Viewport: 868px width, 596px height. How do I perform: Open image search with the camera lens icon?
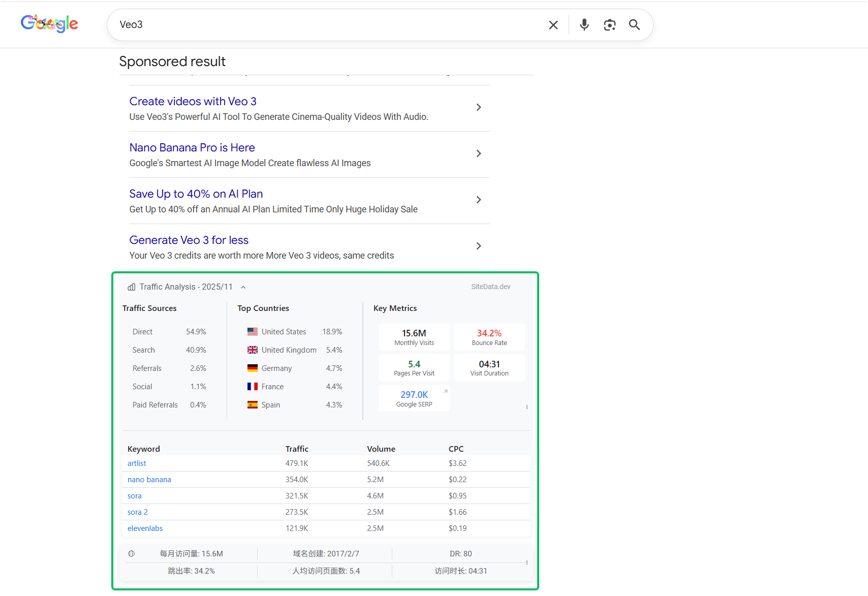[610, 25]
